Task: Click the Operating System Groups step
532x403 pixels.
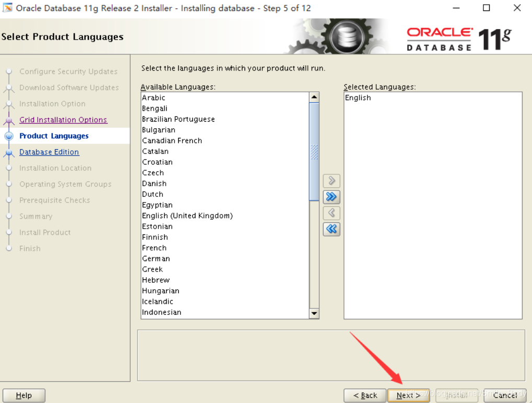Action: [x=65, y=184]
